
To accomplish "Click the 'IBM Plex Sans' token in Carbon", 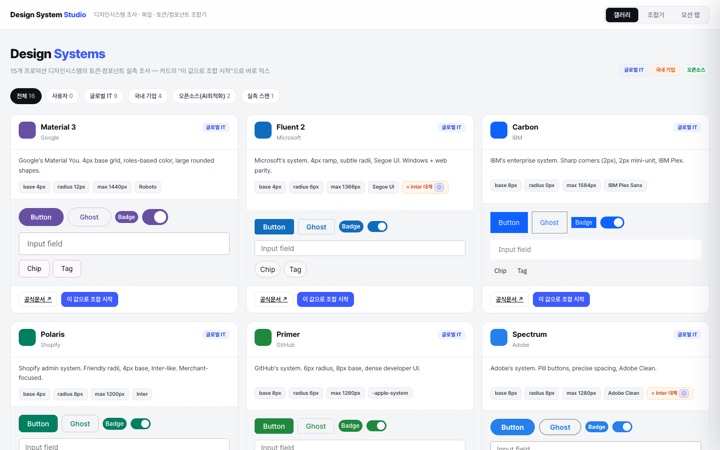I will (x=625, y=186).
